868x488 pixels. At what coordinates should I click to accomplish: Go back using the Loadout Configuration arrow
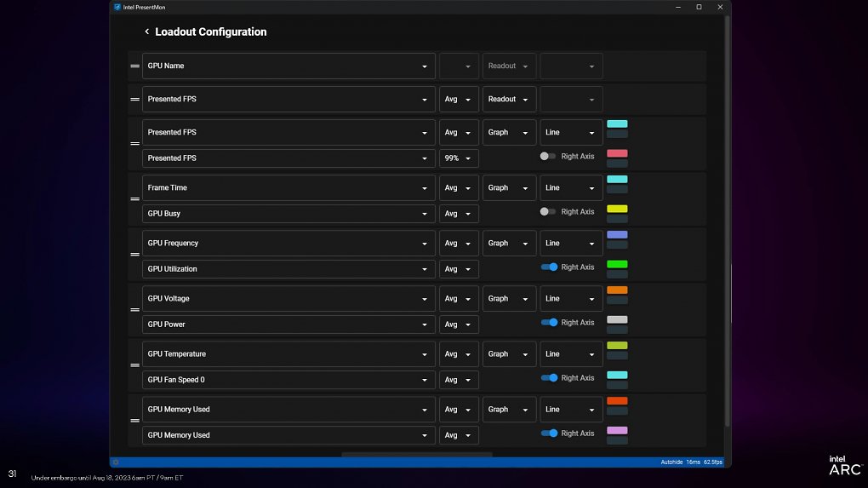146,32
